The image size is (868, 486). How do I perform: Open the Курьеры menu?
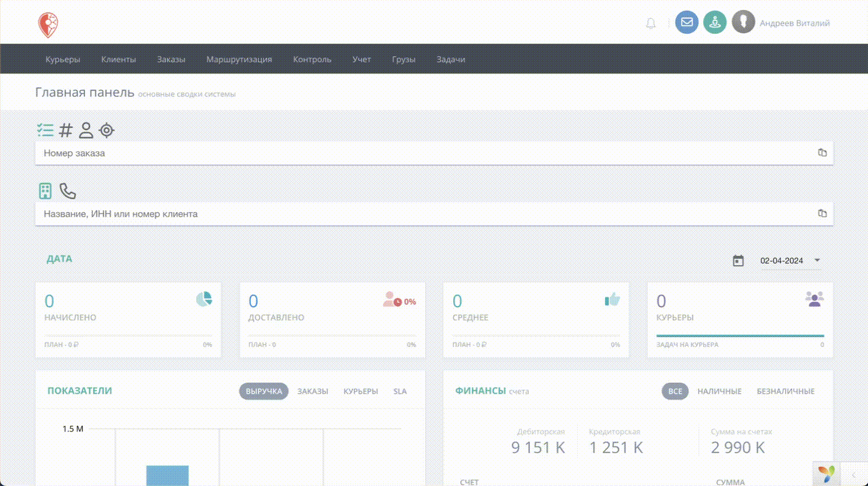63,59
